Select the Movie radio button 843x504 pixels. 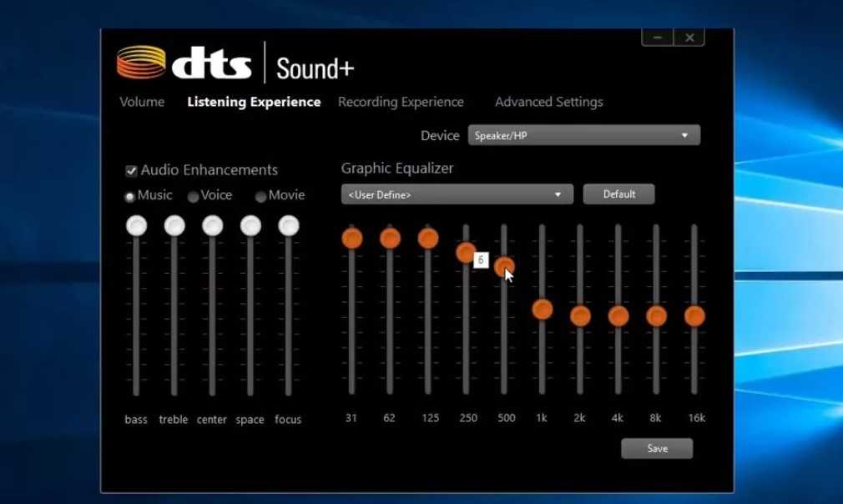(x=260, y=197)
